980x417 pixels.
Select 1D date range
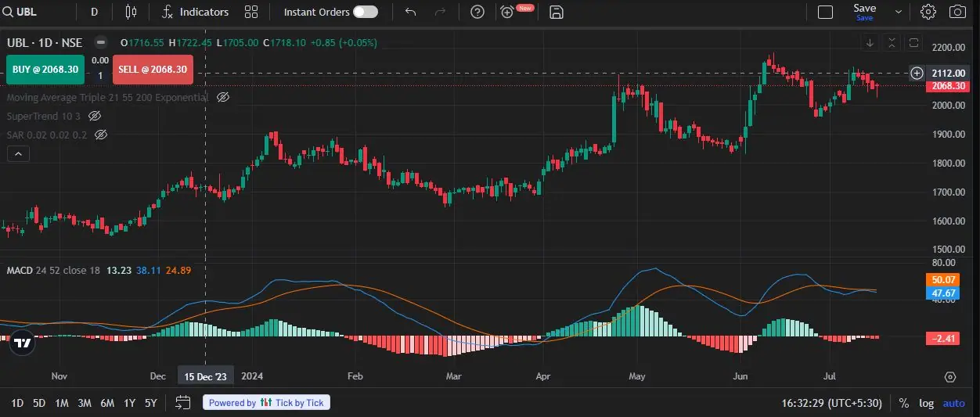point(16,403)
